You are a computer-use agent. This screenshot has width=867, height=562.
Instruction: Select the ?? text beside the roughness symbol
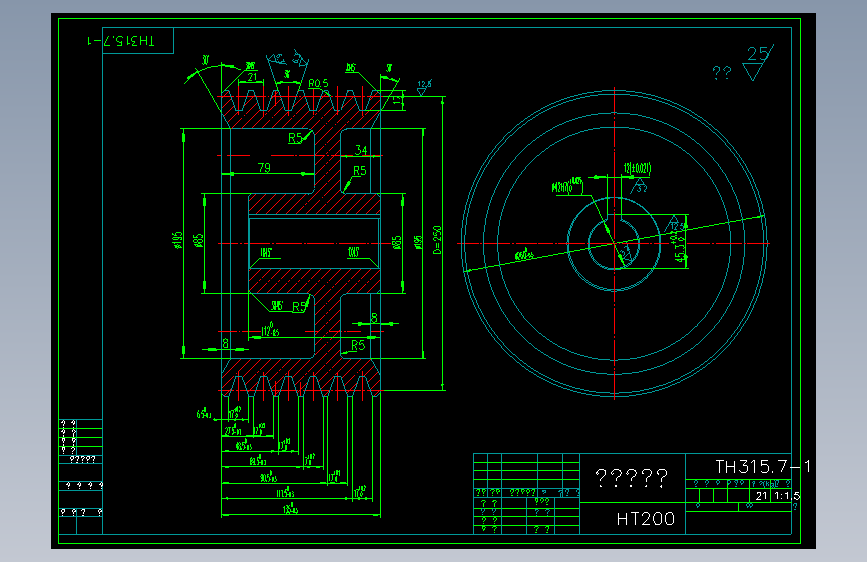coord(722,72)
